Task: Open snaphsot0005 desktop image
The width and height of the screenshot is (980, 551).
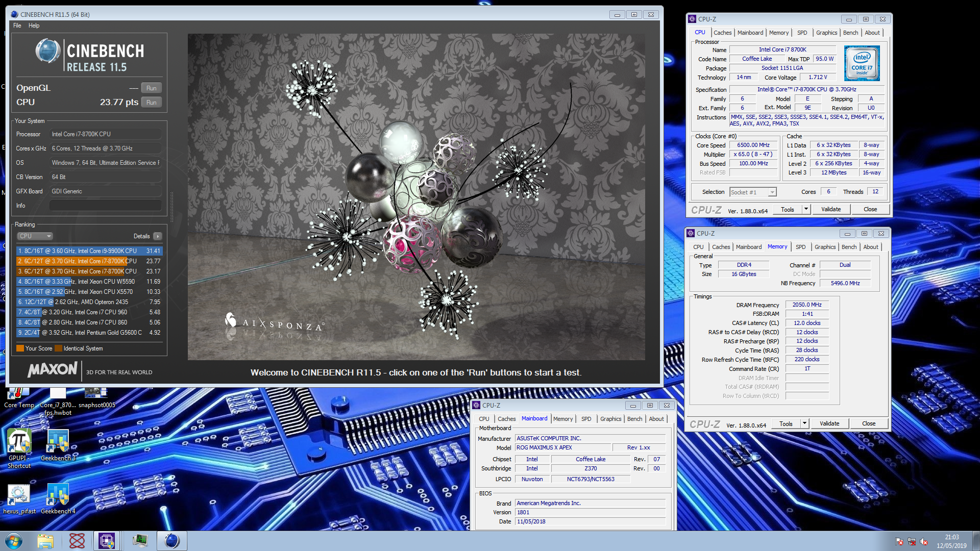Action: pyautogui.click(x=96, y=398)
